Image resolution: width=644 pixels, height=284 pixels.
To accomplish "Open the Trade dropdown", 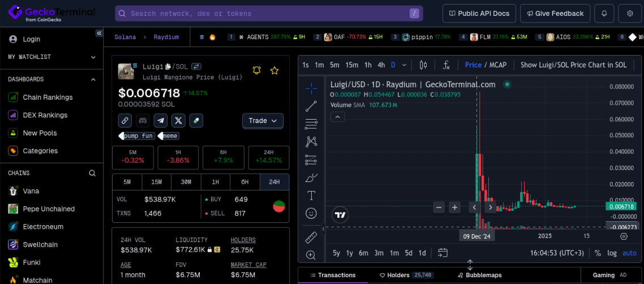I will 263,121.
